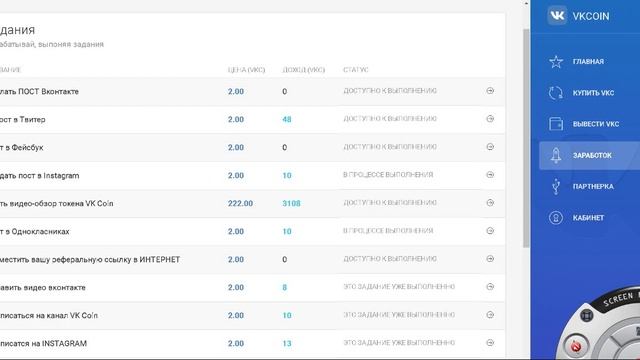
Task: Open arrow icon for видео-обзор токена row
Action: (490, 203)
